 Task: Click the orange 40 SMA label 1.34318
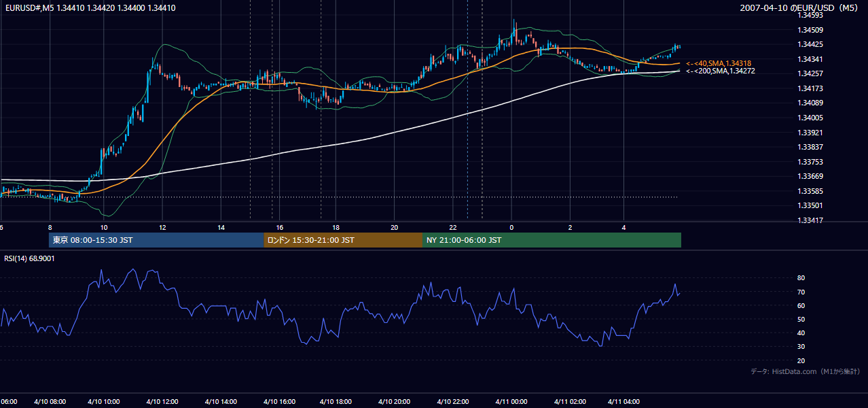point(719,63)
